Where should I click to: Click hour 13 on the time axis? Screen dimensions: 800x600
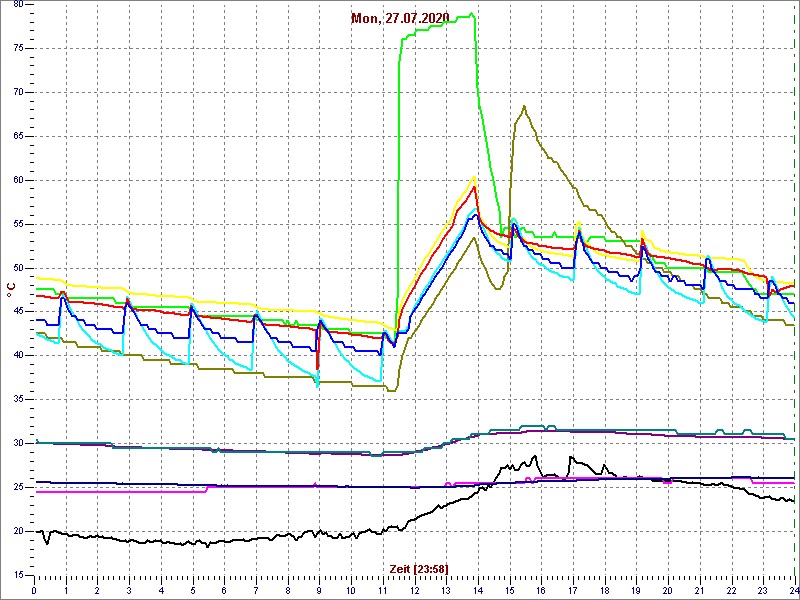[446, 589]
